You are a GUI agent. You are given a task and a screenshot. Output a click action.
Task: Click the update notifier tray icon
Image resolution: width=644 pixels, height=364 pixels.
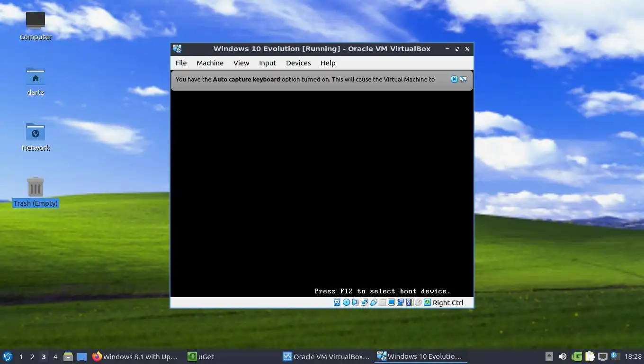(615, 356)
